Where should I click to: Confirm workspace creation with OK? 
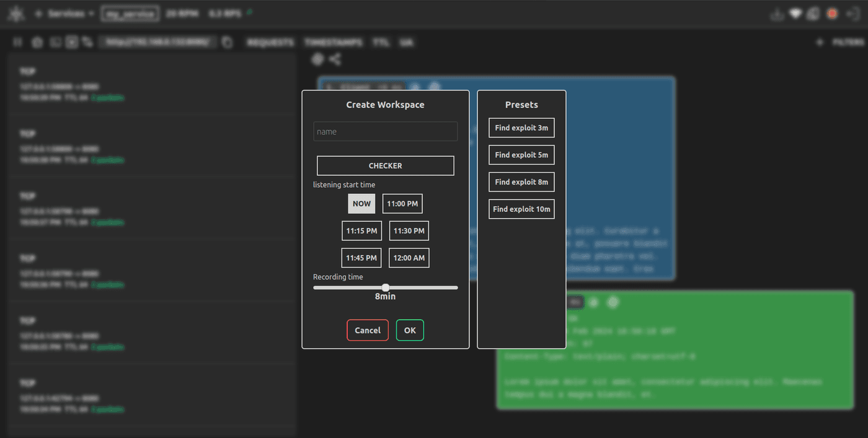(x=410, y=330)
